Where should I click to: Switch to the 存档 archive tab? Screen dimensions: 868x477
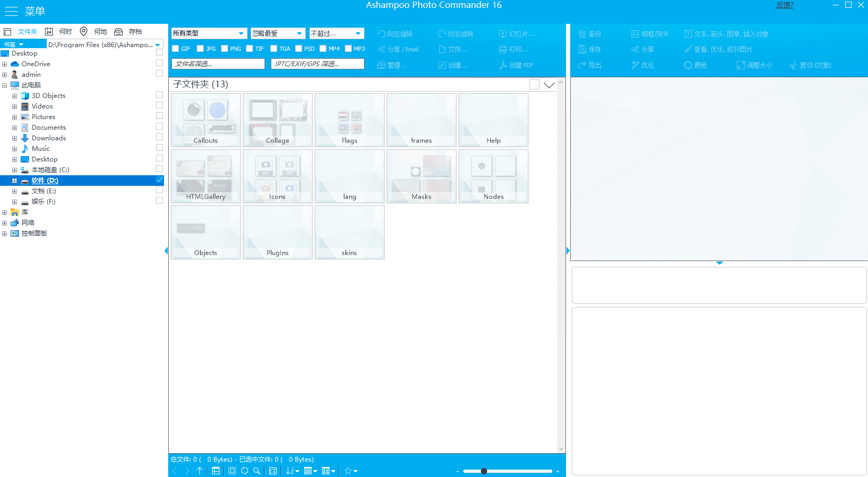pyautogui.click(x=129, y=32)
